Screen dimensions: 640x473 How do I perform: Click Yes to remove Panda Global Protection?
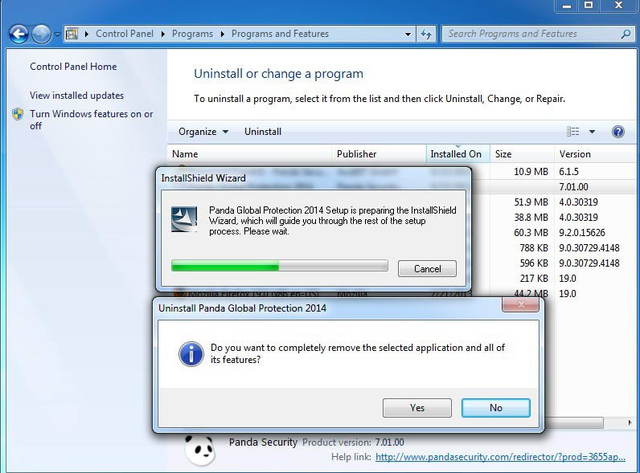click(417, 408)
